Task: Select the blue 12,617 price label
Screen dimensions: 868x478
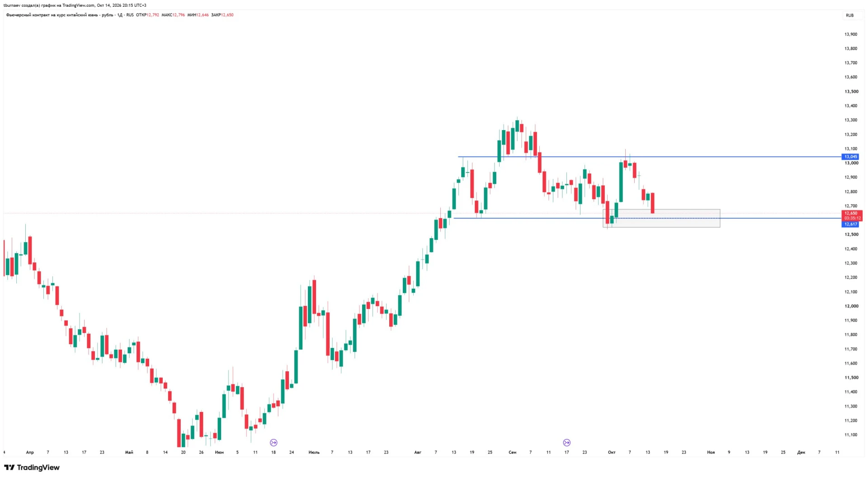Action: pyautogui.click(x=851, y=224)
